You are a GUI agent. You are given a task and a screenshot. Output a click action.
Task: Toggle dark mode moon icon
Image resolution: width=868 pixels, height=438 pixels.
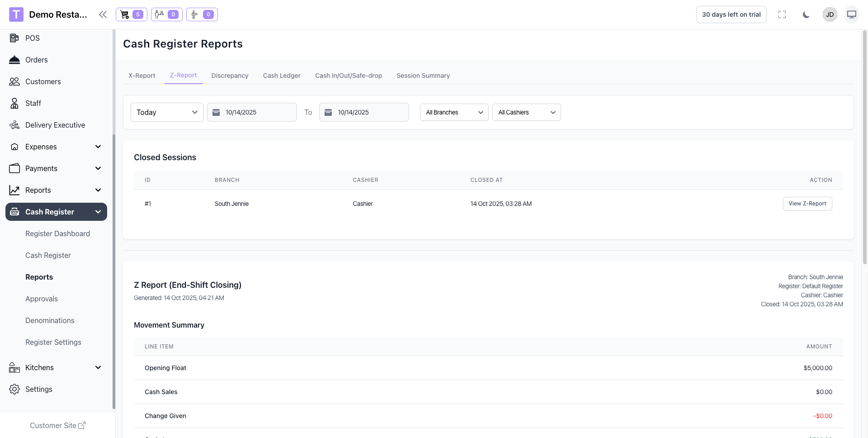point(806,14)
